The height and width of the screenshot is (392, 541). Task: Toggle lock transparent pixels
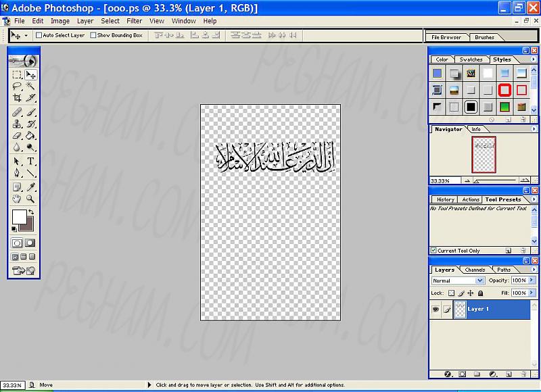[451, 293]
